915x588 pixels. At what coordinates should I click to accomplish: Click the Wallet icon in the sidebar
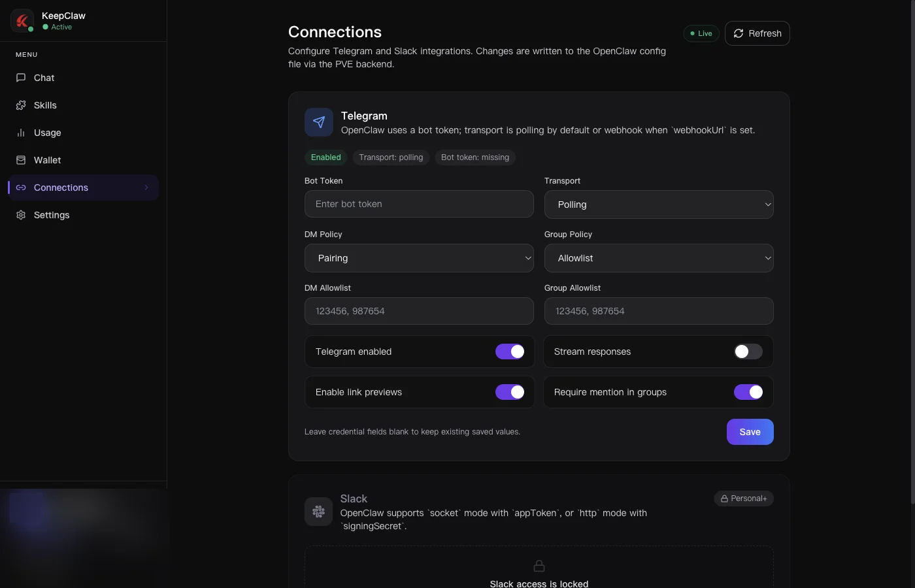(21, 160)
